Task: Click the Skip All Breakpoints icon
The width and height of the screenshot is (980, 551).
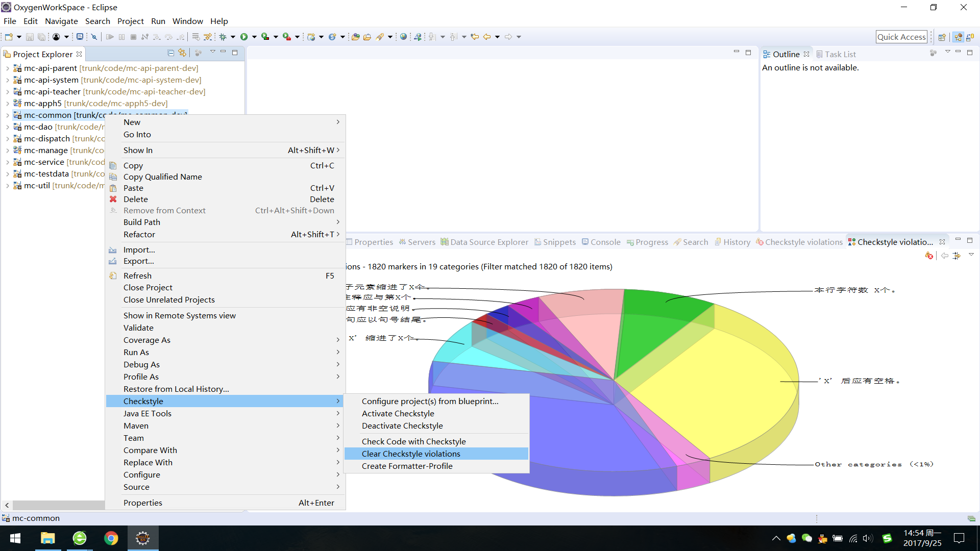Action: pos(94,37)
